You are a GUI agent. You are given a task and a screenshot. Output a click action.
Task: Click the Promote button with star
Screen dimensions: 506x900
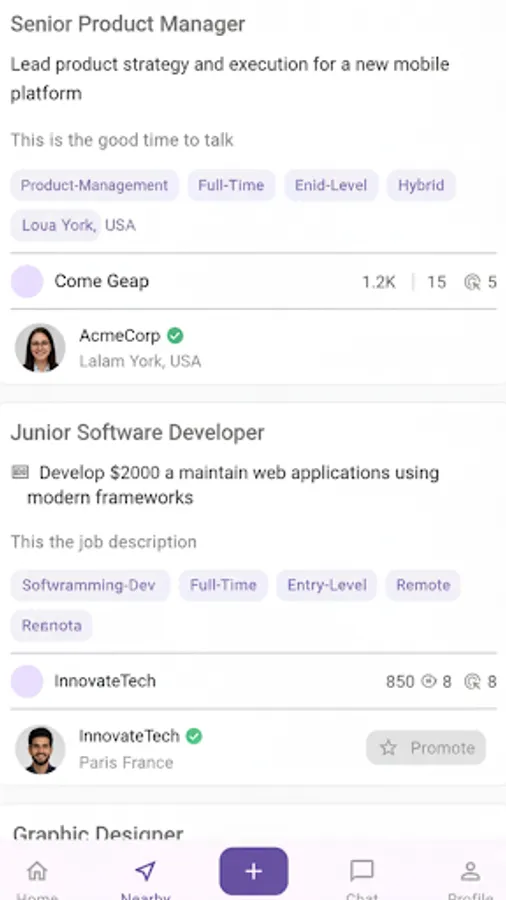pyautogui.click(x=426, y=747)
